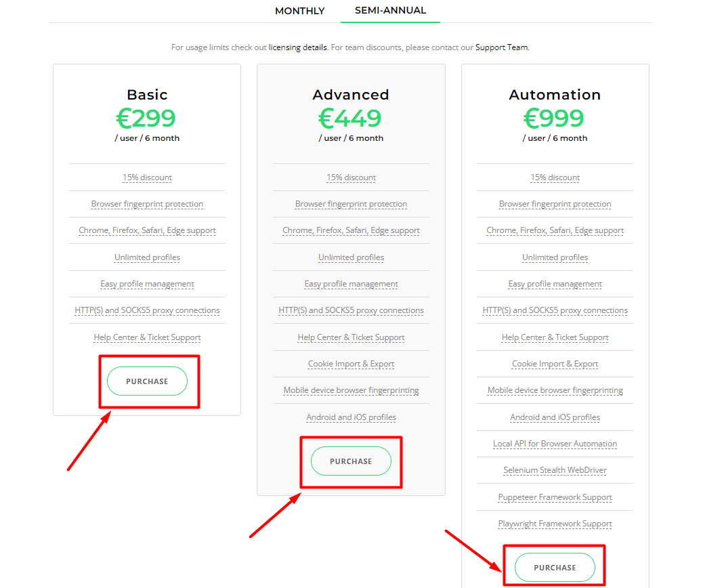Click the Automation plan €999 price
The height and width of the screenshot is (588, 701).
pyautogui.click(x=554, y=119)
